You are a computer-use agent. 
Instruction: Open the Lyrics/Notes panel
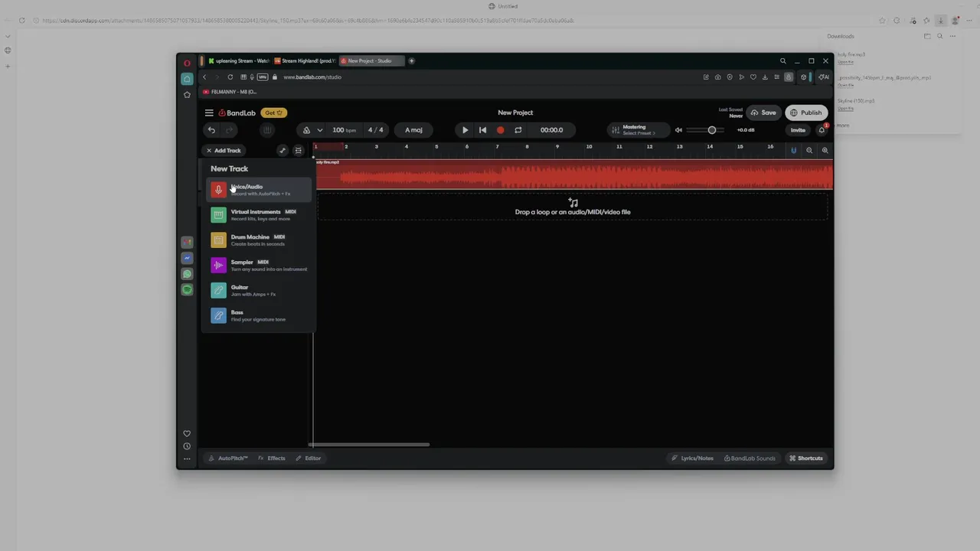pos(692,458)
